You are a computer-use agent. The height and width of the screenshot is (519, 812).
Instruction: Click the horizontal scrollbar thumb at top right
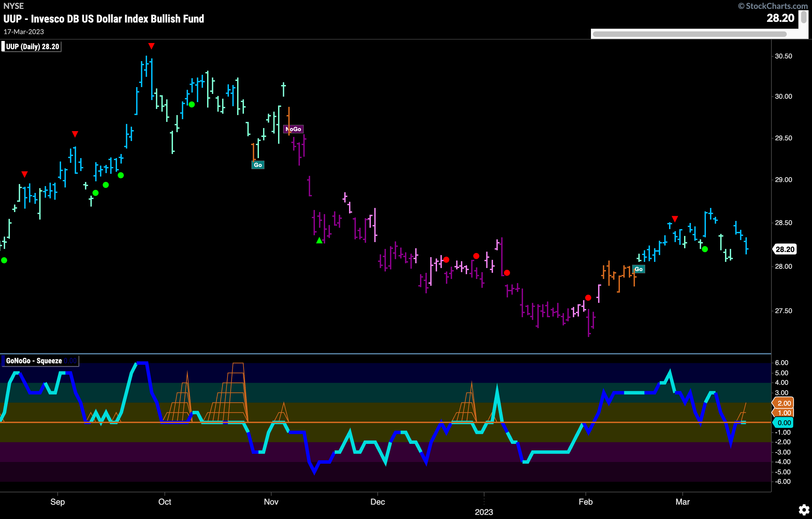[x=690, y=34]
